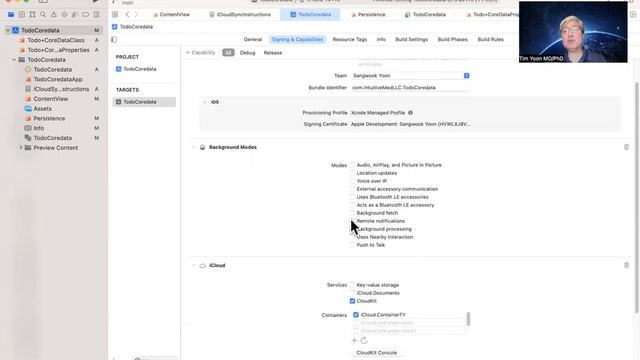Open the Find navigator magnifier icon
Image resolution: width=640 pixels, height=360 pixels.
coord(43,15)
